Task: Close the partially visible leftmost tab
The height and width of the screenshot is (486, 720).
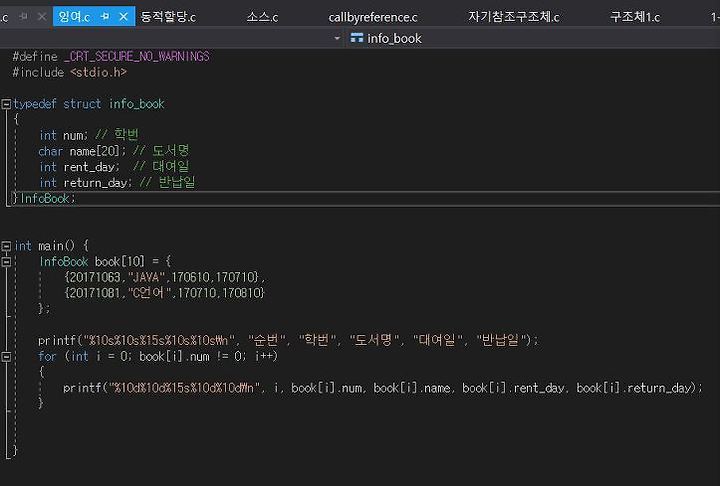Action: 42,17
